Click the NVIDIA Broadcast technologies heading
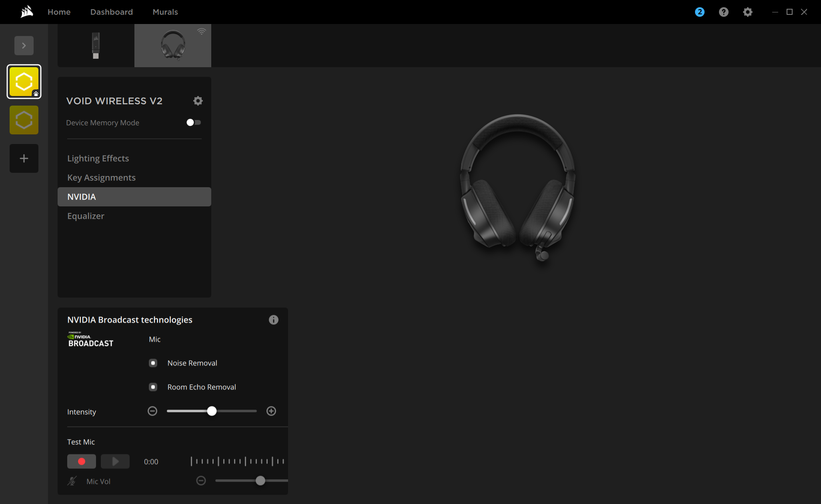The width and height of the screenshot is (821, 504). tap(130, 320)
